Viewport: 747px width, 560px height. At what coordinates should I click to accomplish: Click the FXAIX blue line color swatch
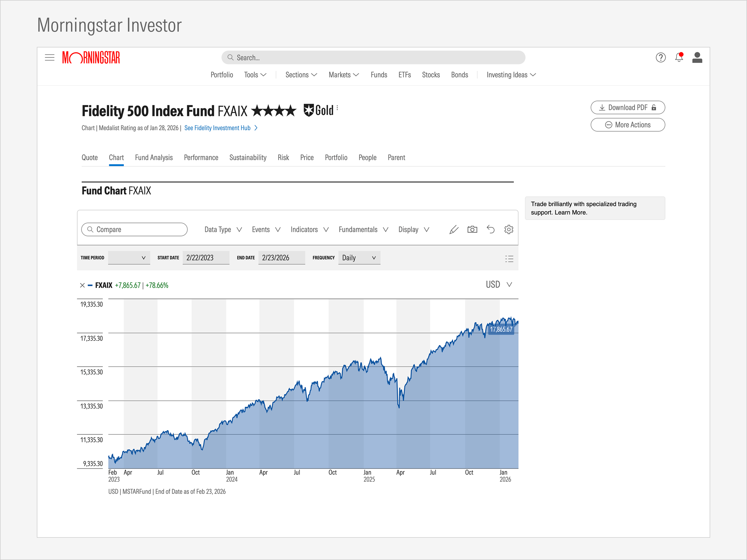90,285
